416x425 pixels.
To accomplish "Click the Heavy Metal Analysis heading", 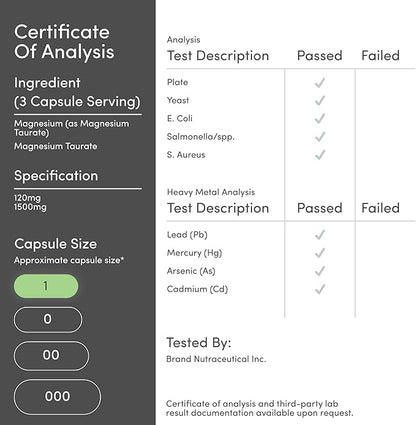I will tap(211, 192).
